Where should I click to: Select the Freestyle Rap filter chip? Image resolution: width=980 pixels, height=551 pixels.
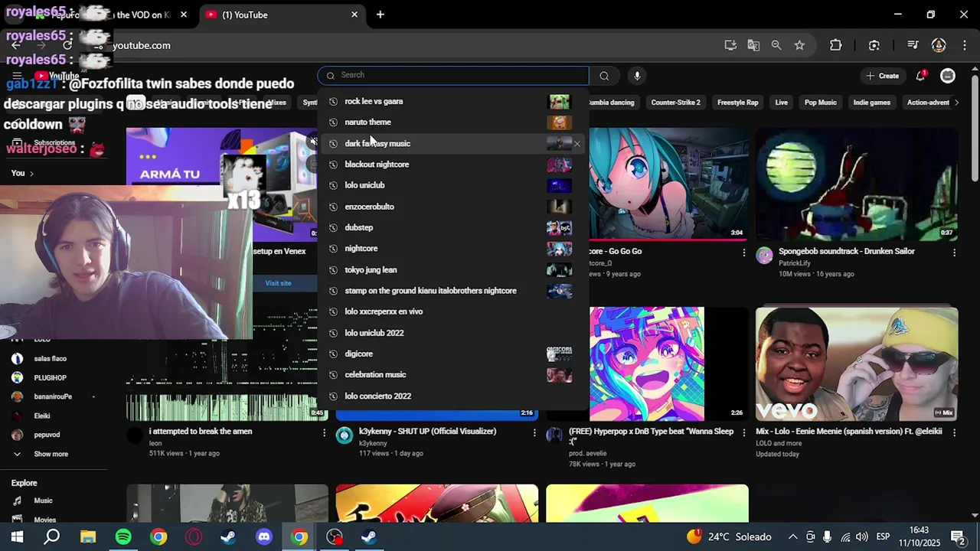(x=737, y=103)
